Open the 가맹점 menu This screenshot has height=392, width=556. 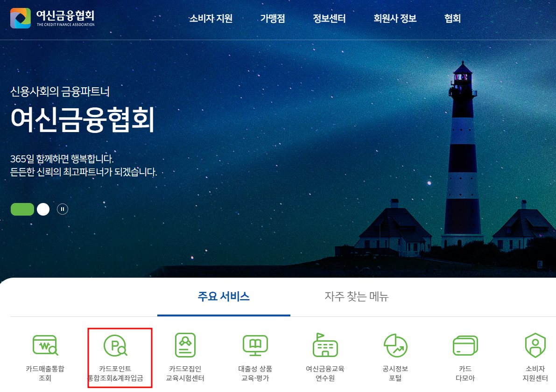click(273, 19)
